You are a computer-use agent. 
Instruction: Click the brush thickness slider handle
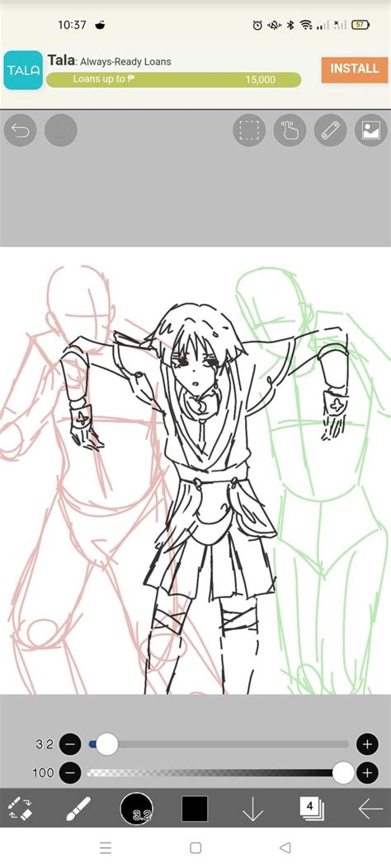(107, 744)
